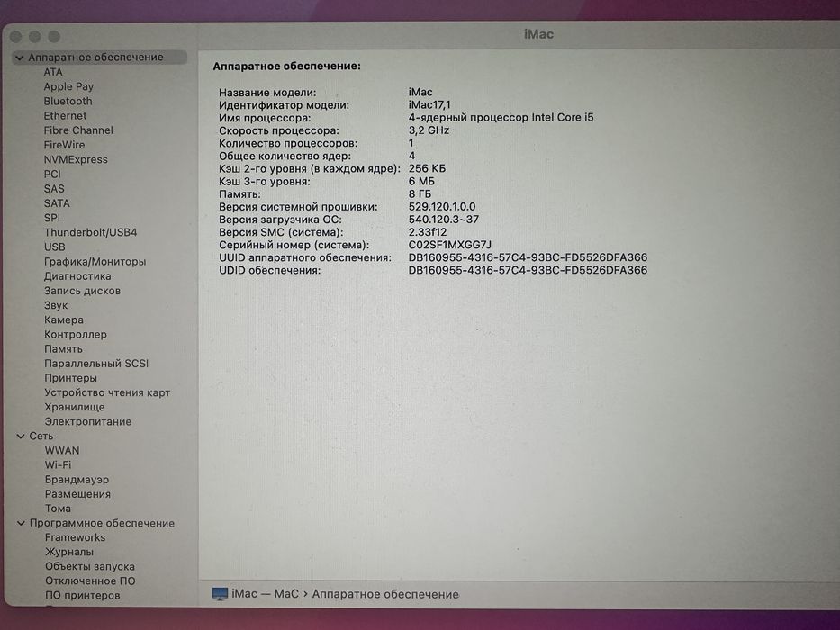The width and height of the screenshot is (840, 630).
Task: Click the model identifier value iMac17,1
Action: point(429,105)
